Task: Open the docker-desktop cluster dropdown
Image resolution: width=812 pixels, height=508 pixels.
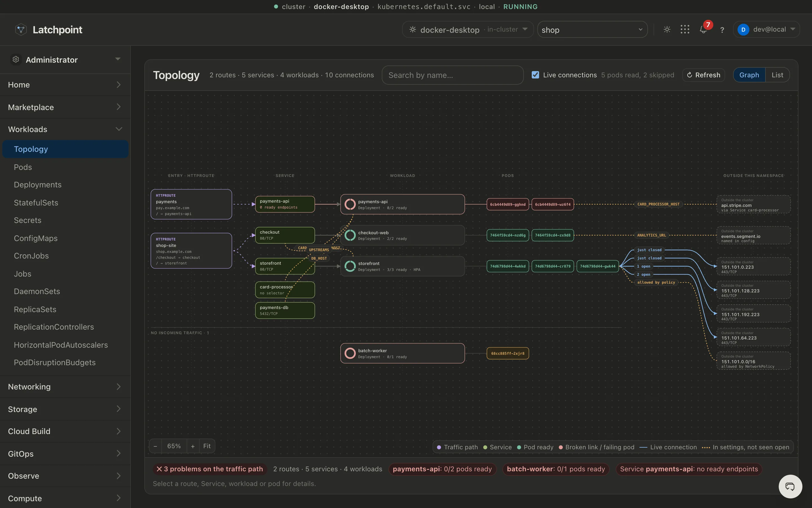Action: tap(468, 30)
